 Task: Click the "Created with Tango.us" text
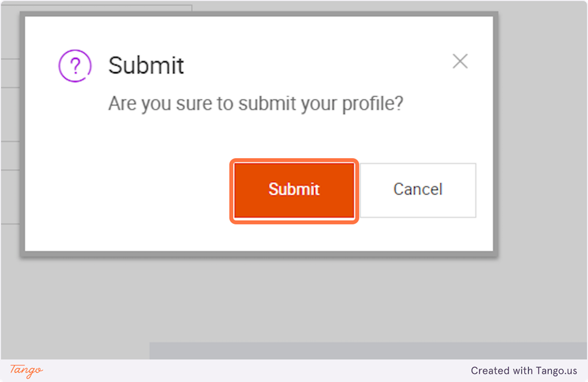click(523, 371)
